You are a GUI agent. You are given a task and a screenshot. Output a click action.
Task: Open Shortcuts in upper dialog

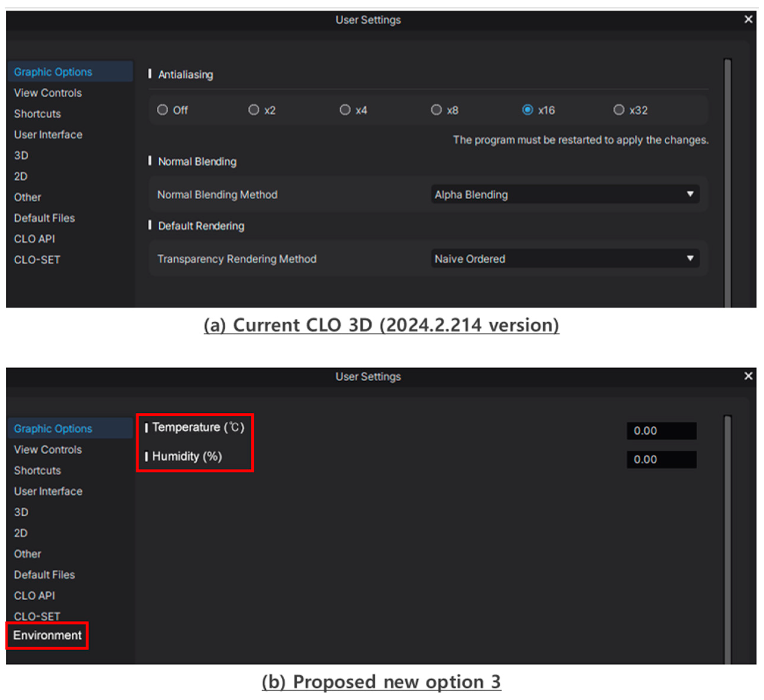[37, 114]
